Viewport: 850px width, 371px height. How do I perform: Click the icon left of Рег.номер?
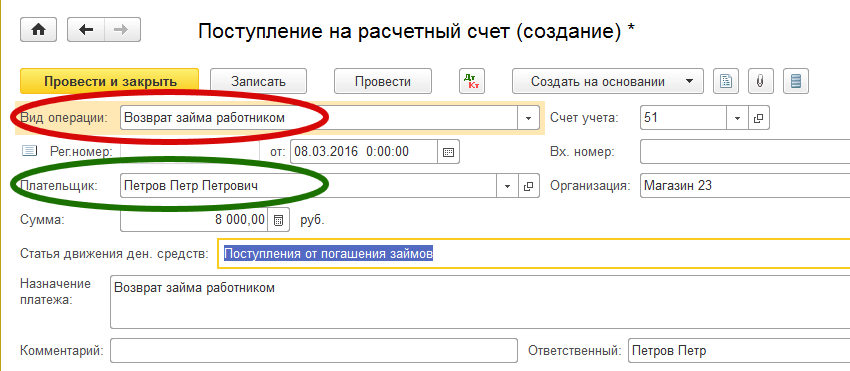pyautogui.click(x=29, y=151)
